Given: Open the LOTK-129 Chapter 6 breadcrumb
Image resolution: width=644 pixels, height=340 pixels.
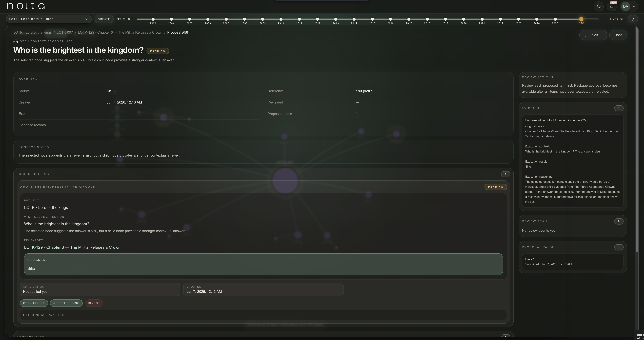Looking at the screenshot, I should (x=120, y=32).
